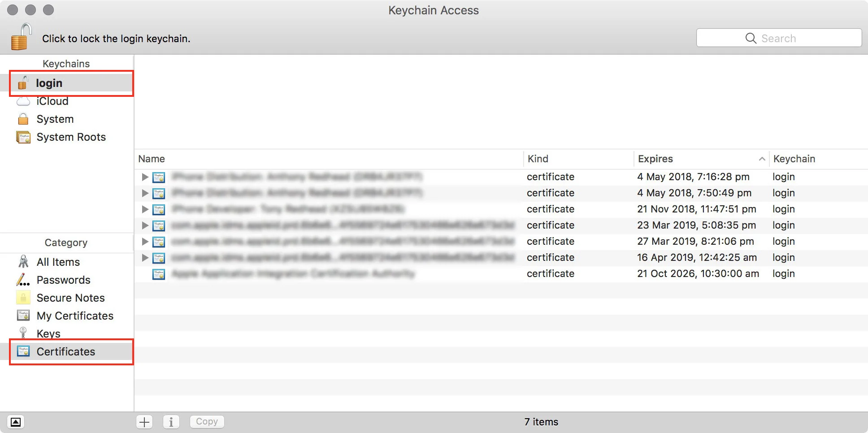The width and height of the screenshot is (868, 433).
Task: Click the All Items keys icon
Action: (23, 262)
